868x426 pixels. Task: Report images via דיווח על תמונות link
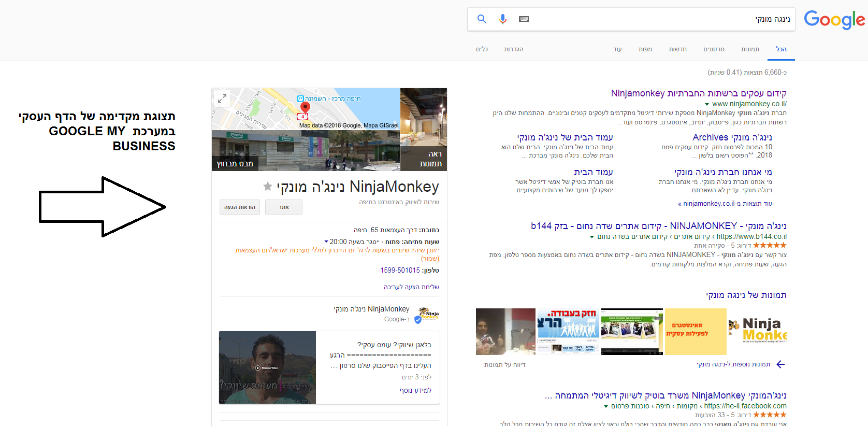point(505,365)
